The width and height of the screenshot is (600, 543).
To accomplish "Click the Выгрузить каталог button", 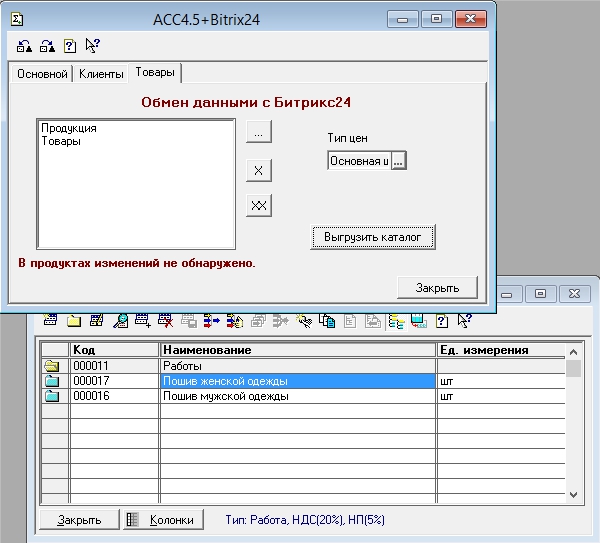I will (x=373, y=237).
